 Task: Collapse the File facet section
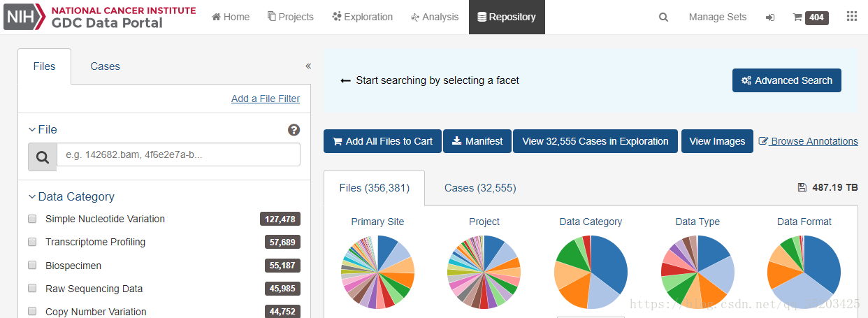(x=43, y=129)
